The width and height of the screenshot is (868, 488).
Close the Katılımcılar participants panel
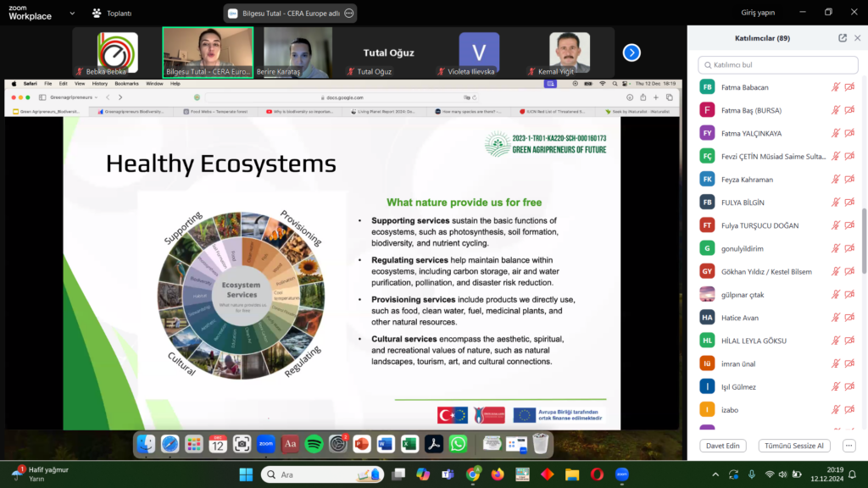pyautogui.click(x=857, y=38)
